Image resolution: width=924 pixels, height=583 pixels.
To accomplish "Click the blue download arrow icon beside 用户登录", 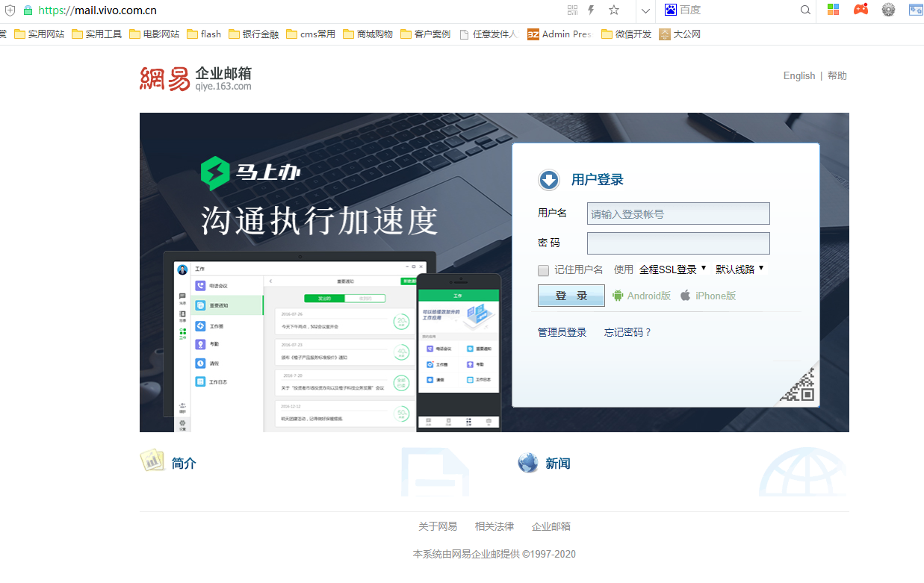I will [549, 180].
